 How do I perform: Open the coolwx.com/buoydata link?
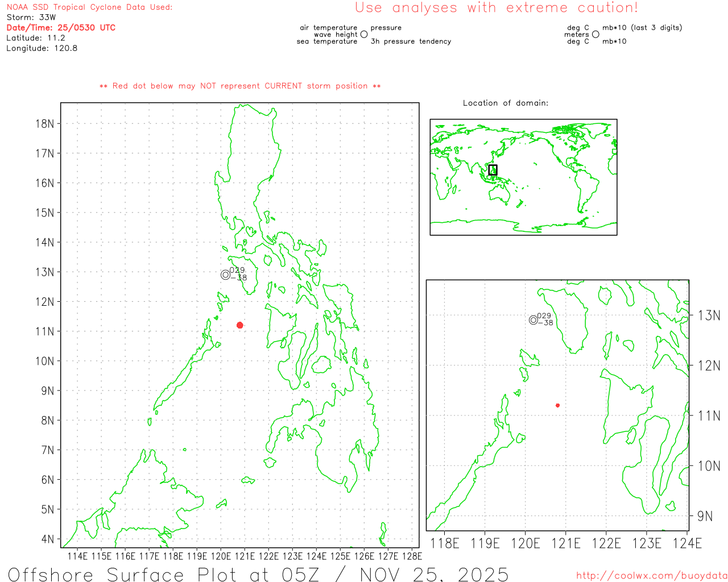click(651, 576)
